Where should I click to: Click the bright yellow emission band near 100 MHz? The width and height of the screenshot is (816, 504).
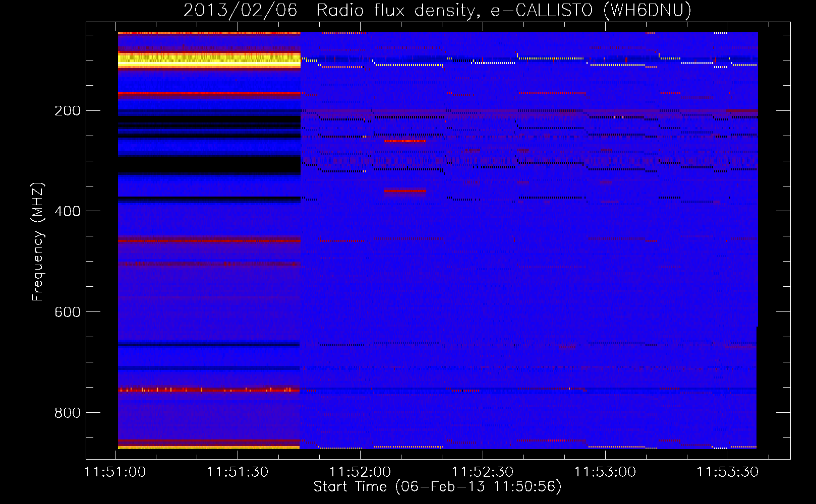coord(209,59)
